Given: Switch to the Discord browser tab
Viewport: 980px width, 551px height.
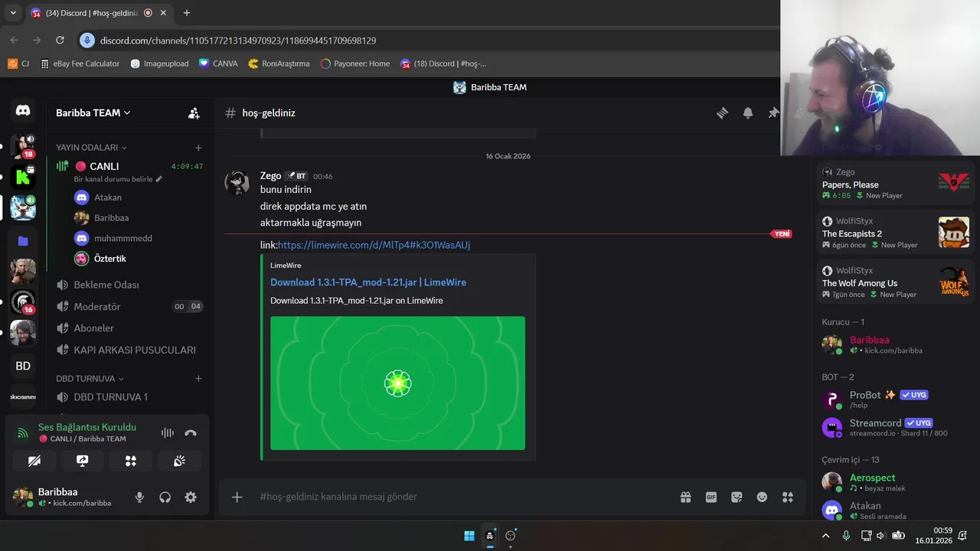Looking at the screenshot, I should (100, 13).
